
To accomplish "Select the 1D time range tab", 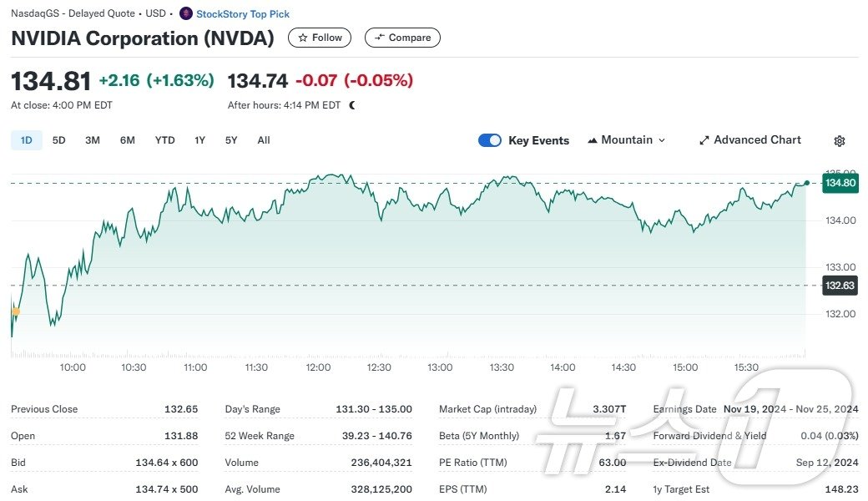I will (x=26, y=140).
